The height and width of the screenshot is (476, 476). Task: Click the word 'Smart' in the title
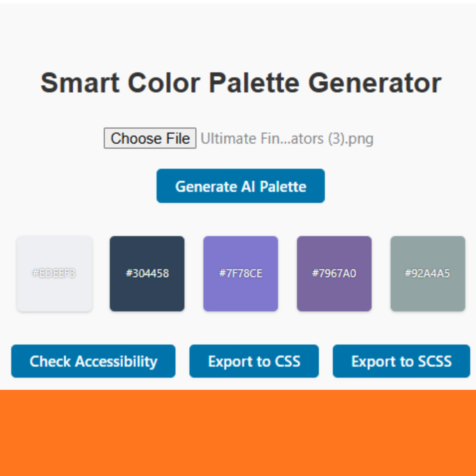coord(80,83)
